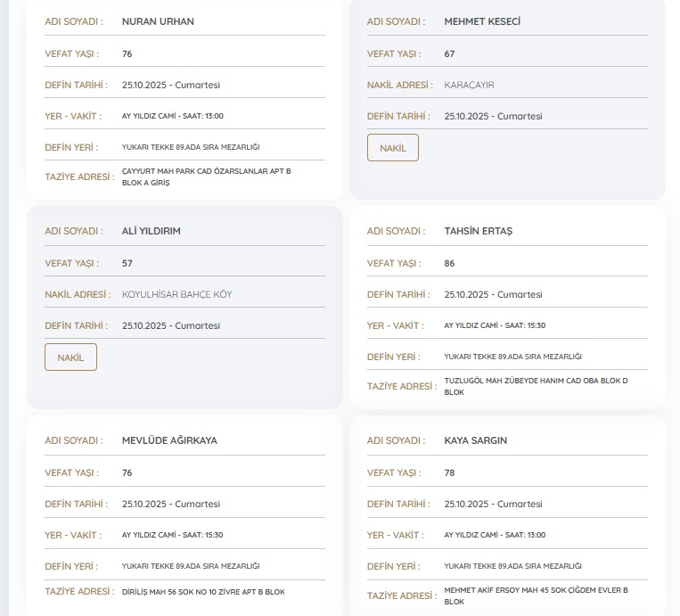Select the KARAÇAYIR transfer address

[469, 85]
